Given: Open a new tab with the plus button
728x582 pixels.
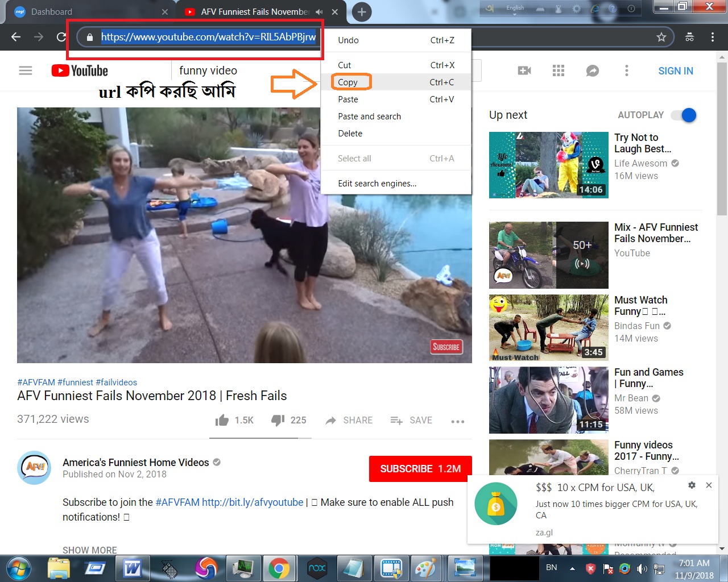Looking at the screenshot, I should tap(362, 12).
